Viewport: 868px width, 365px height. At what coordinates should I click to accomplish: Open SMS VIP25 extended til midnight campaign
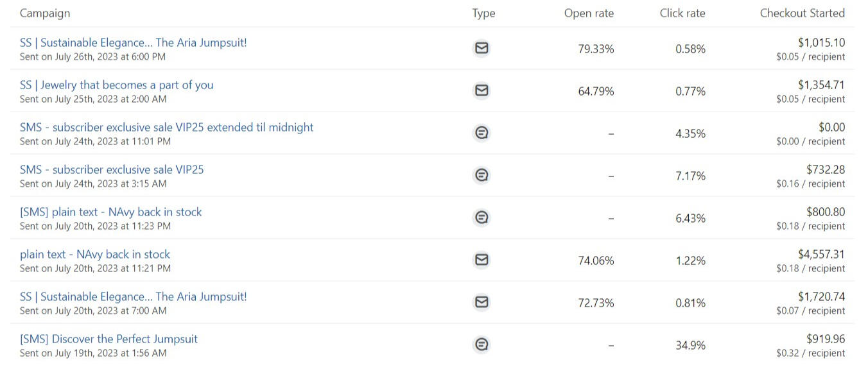point(166,128)
